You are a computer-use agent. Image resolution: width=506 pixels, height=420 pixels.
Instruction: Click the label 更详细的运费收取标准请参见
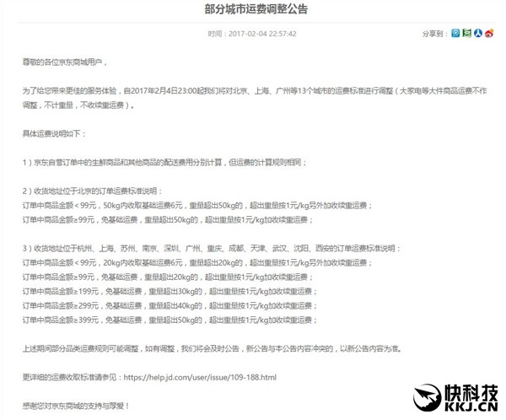[73, 377]
